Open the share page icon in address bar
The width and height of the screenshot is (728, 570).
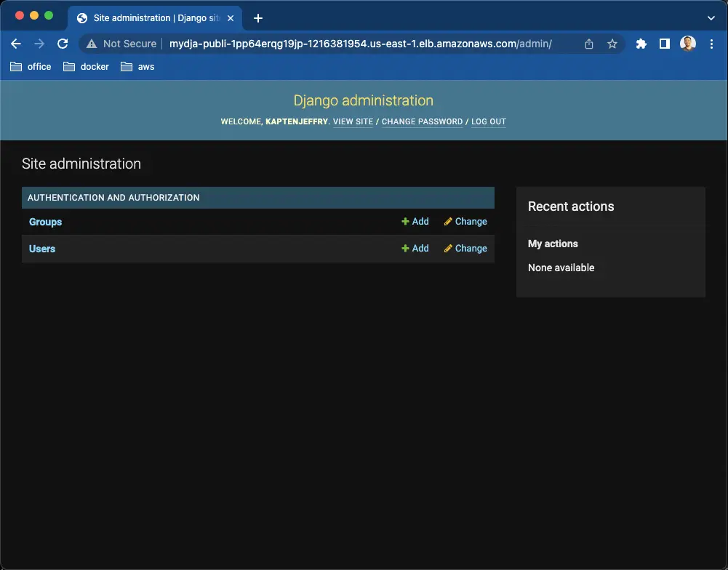[x=588, y=44]
